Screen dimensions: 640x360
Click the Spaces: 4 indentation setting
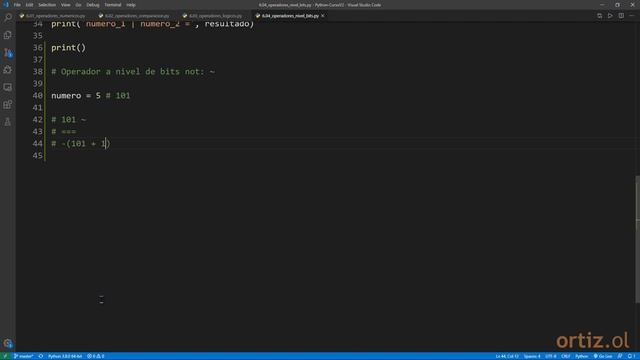click(531, 356)
